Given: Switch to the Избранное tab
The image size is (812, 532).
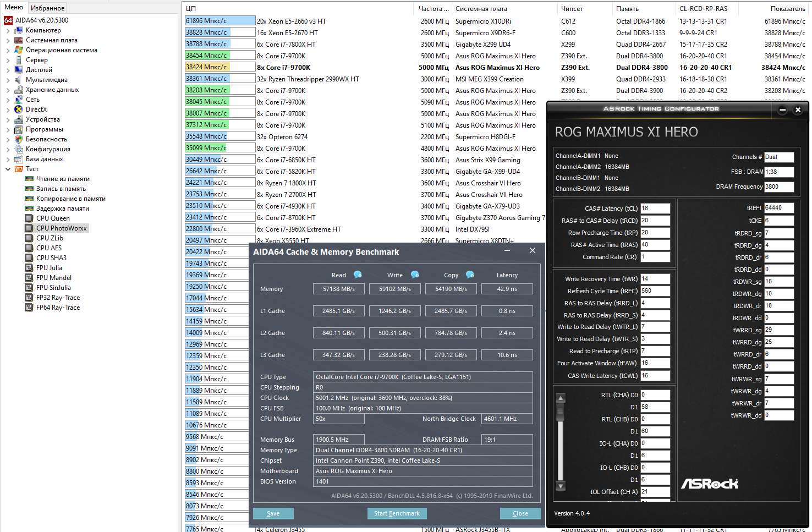Looking at the screenshot, I should [47, 8].
